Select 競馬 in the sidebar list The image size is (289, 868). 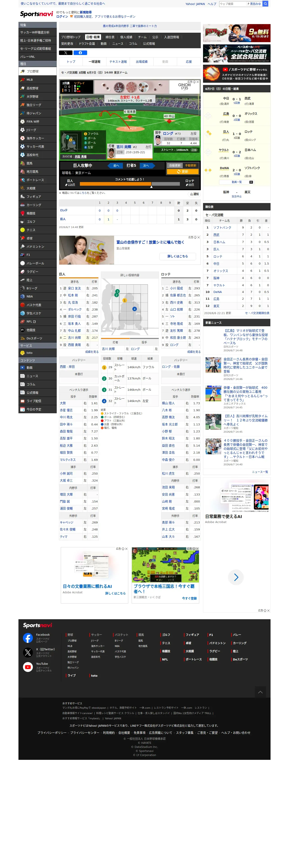coord(37,163)
